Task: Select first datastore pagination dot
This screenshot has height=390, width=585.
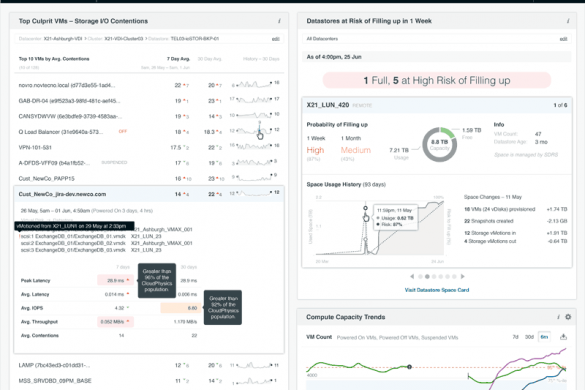Action: coord(420,277)
